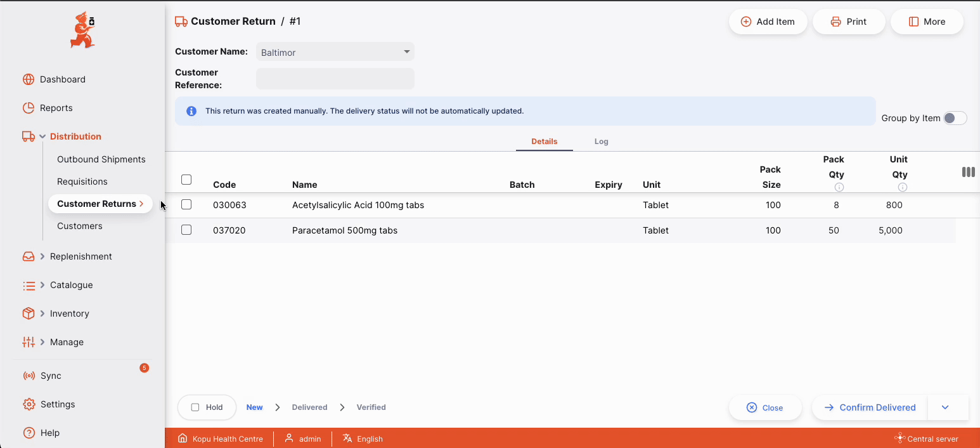Open Customers in the sidebar
The width and height of the screenshot is (980, 448).
[80, 226]
